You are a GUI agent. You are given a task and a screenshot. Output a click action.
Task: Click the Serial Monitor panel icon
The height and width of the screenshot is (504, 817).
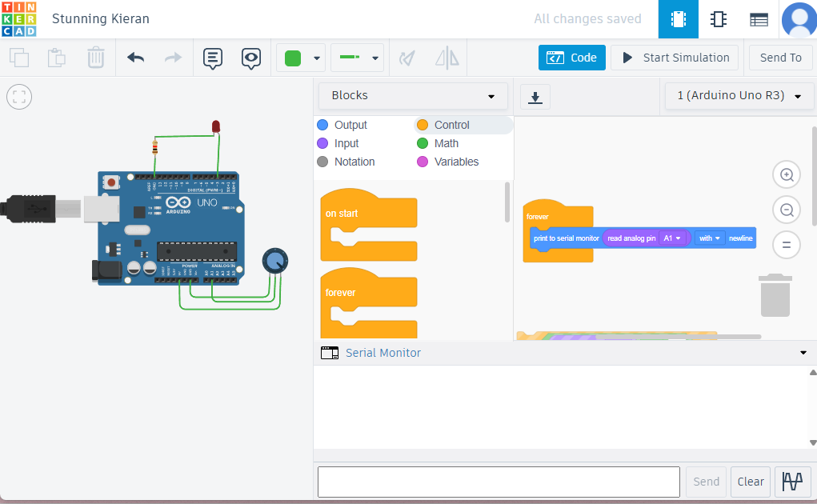[x=330, y=353]
